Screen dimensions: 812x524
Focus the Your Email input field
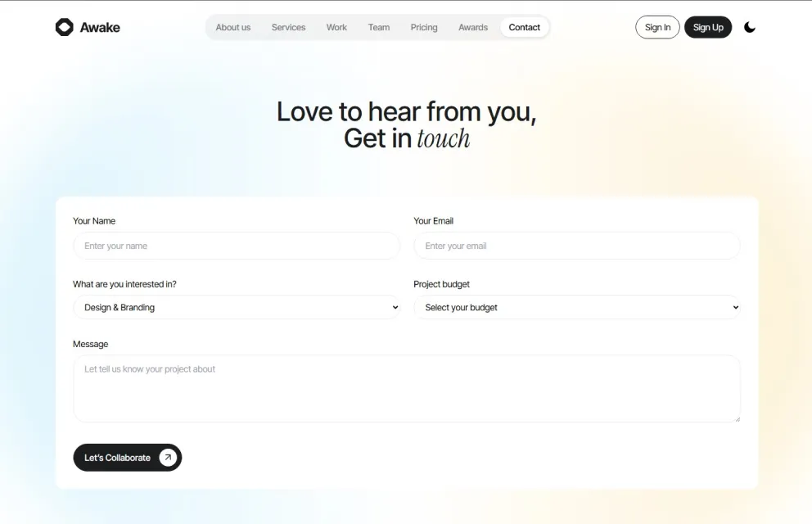click(x=577, y=246)
